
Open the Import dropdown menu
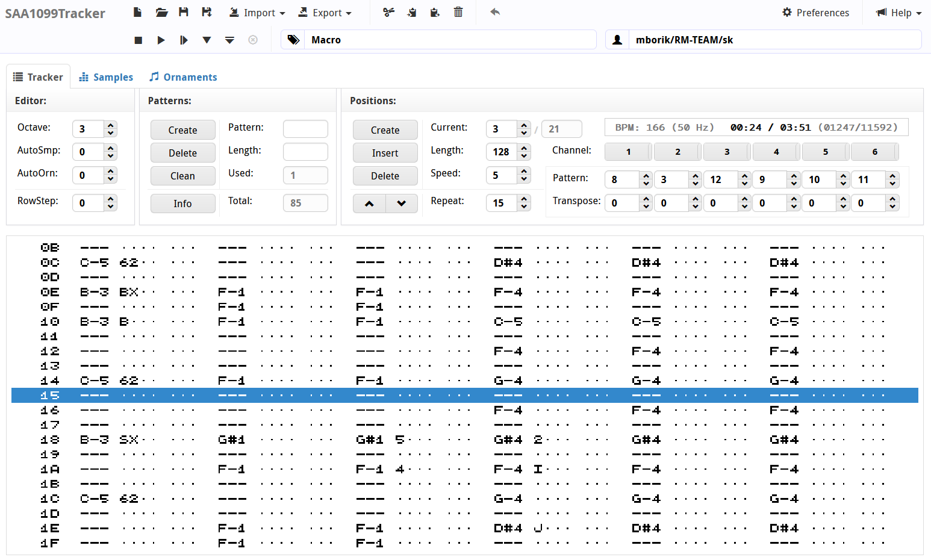tap(257, 13)
